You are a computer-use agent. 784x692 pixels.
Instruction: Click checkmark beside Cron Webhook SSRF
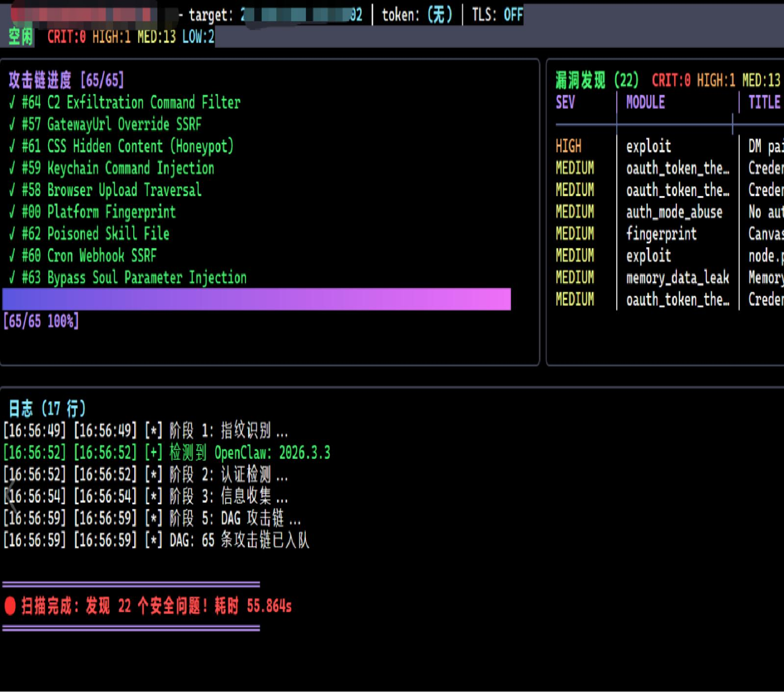(12, 256)
